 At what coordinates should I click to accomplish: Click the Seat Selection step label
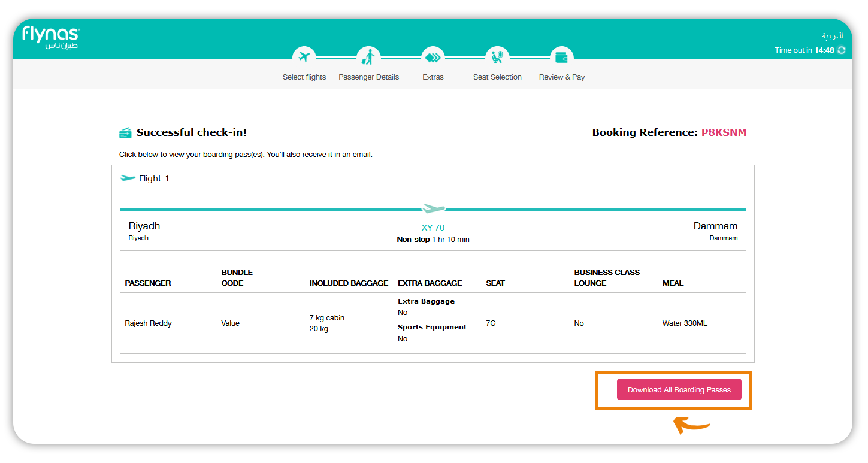(497, 77)
